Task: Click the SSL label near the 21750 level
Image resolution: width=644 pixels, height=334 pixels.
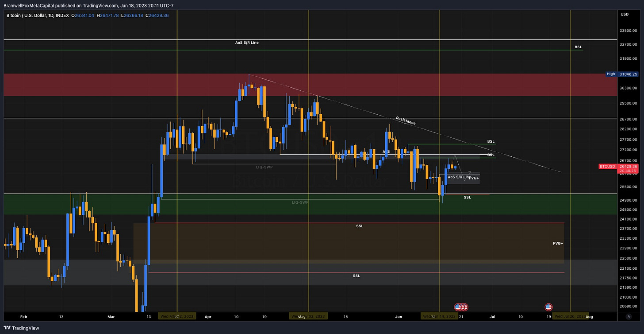Action: (x=356, y=276)
